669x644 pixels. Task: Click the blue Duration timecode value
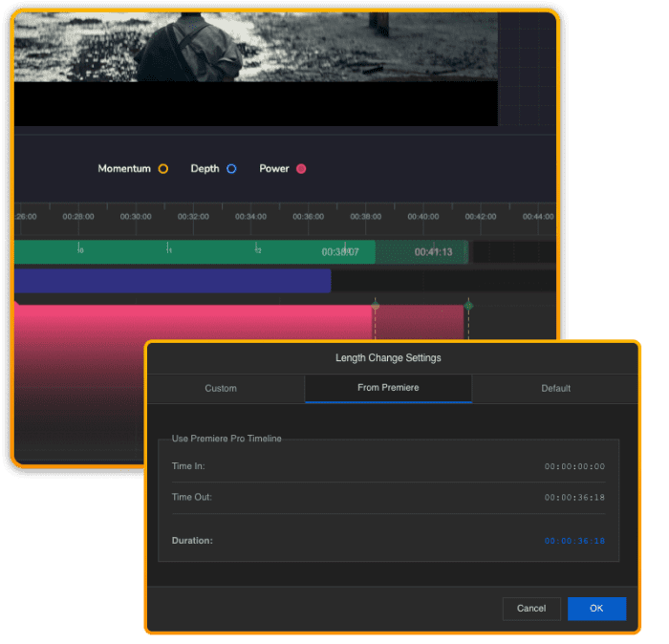pos(574,541)
